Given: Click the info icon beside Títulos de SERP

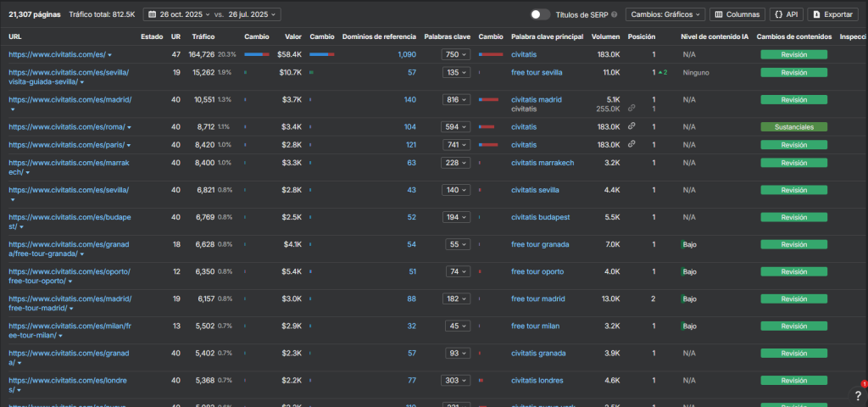Looking at the screenshot, I should tap(614, 14).
